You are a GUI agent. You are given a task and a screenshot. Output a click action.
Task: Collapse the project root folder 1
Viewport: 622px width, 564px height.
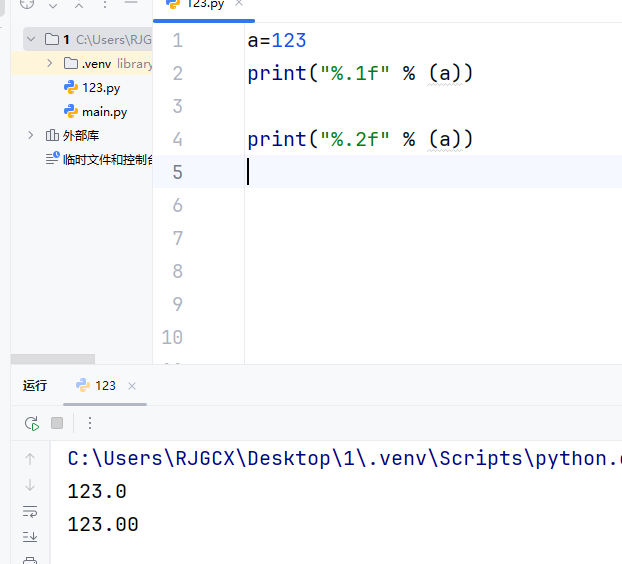(x=31, y=39)
